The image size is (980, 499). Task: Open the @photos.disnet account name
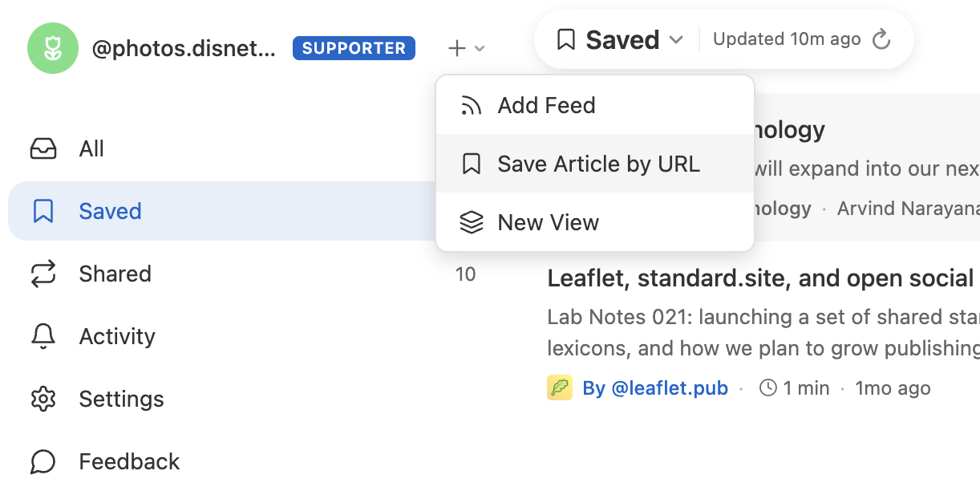click(x=184, y=48)
